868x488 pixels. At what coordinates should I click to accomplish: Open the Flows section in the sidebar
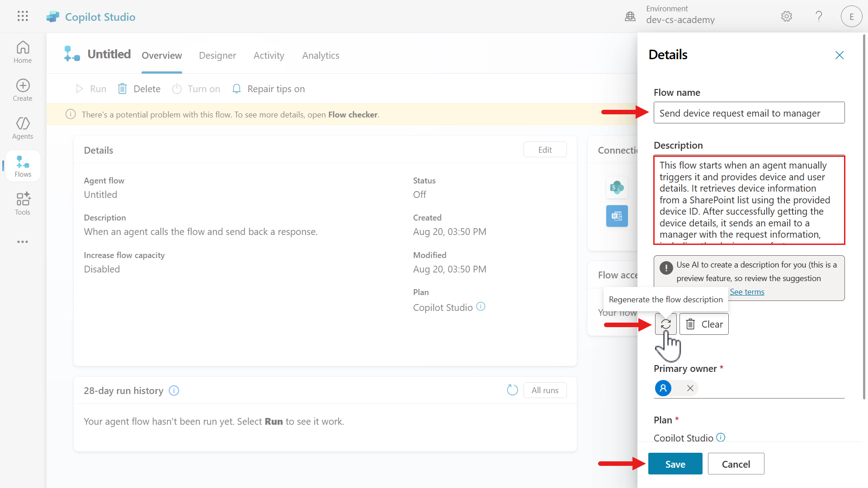(x=22, y=165)
